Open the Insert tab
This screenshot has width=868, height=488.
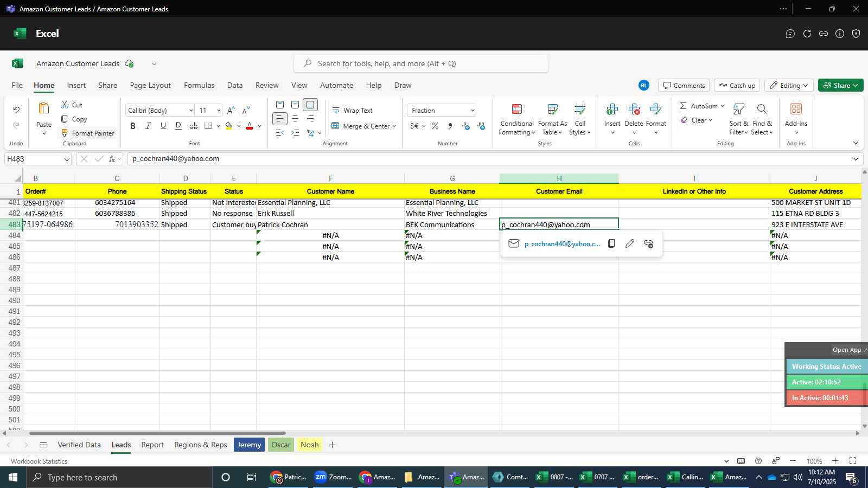(76, 85)
